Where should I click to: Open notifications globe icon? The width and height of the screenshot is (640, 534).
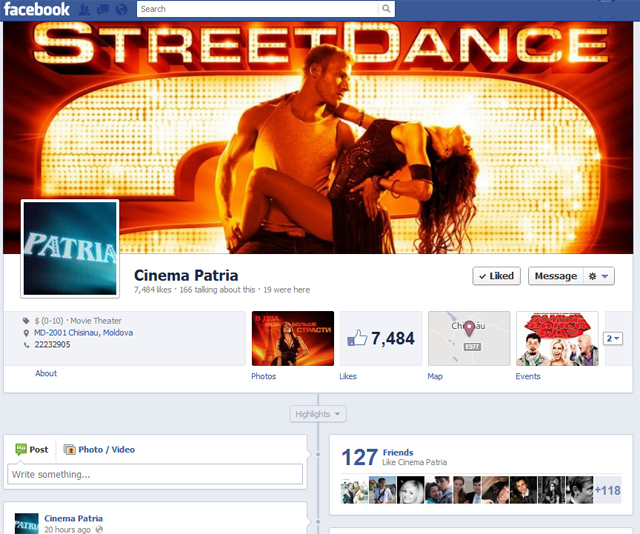click(x=121, y=9)
